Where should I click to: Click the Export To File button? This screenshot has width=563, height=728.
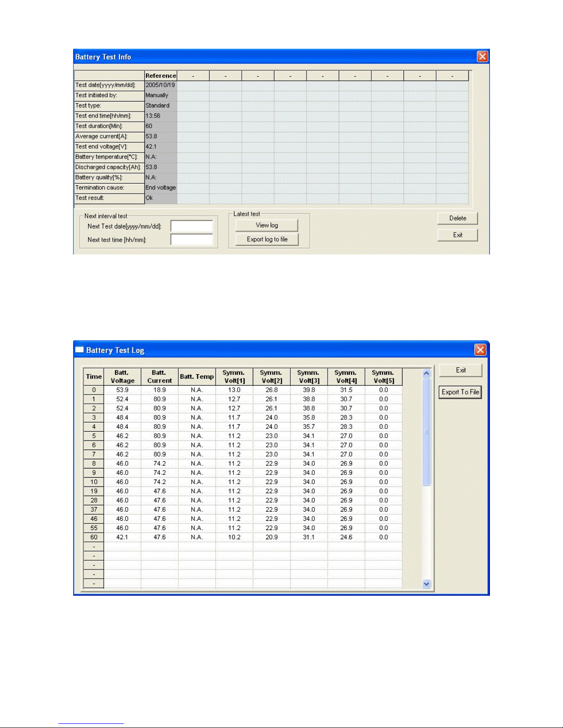(460, 392)
